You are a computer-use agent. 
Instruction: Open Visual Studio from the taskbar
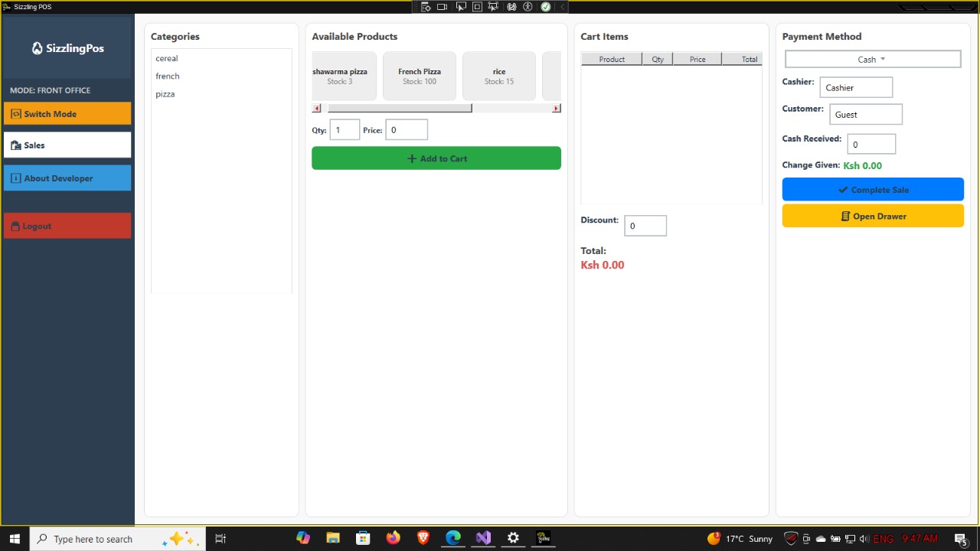point(483,539)
